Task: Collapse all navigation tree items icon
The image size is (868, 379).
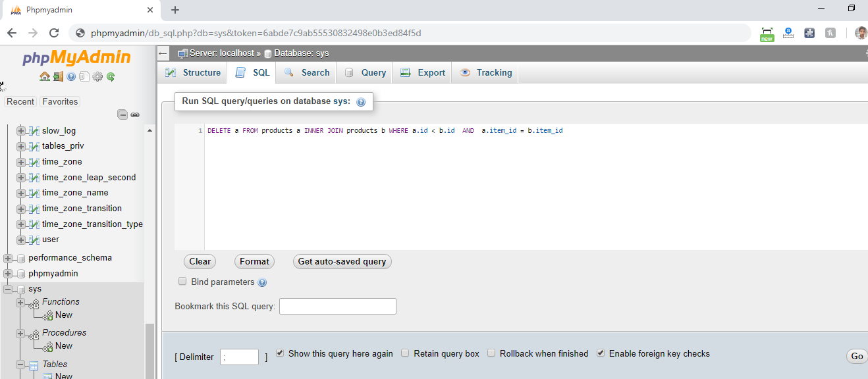Action: pos(122,114)
